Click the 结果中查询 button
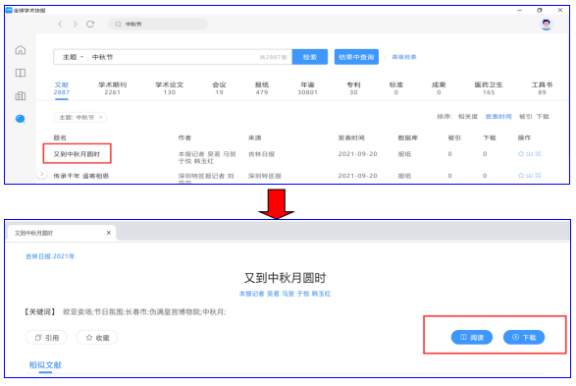Viewport: 576px width, 386px height. pyautogui.click(x=356, y=57)
